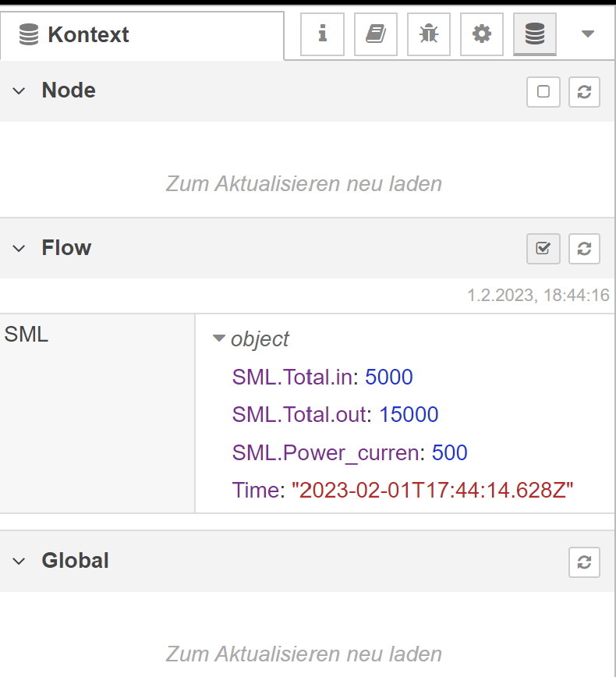Refresh the Global context section

click(x=584, y=562)
